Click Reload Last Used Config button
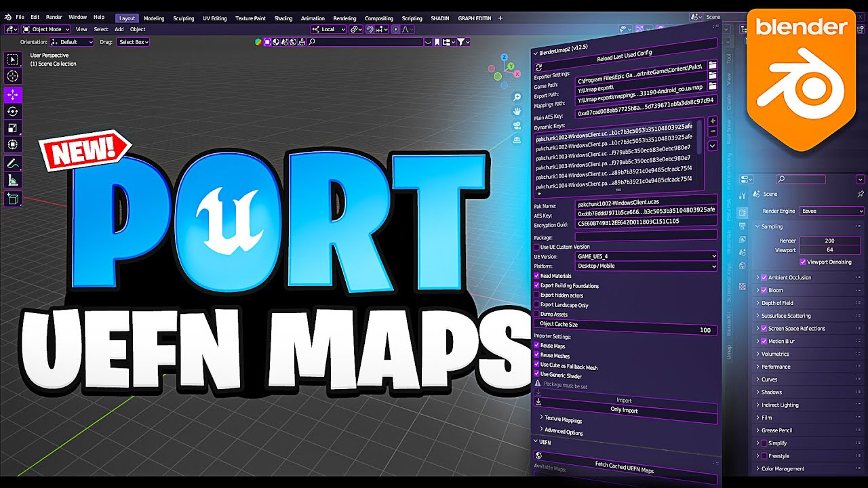Screen dimensions: 868x488 pyautogui.click(x=625, y=54)
